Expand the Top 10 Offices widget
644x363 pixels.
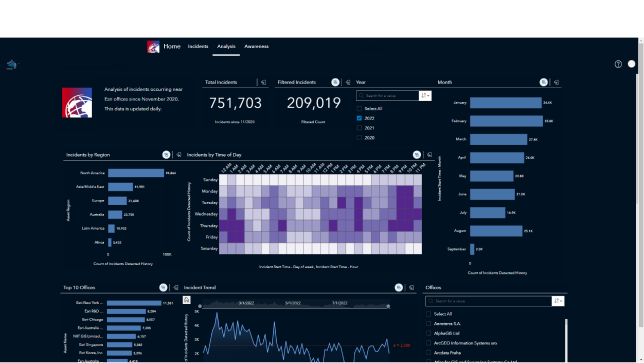pyautogui.click(x=176, y=287)
